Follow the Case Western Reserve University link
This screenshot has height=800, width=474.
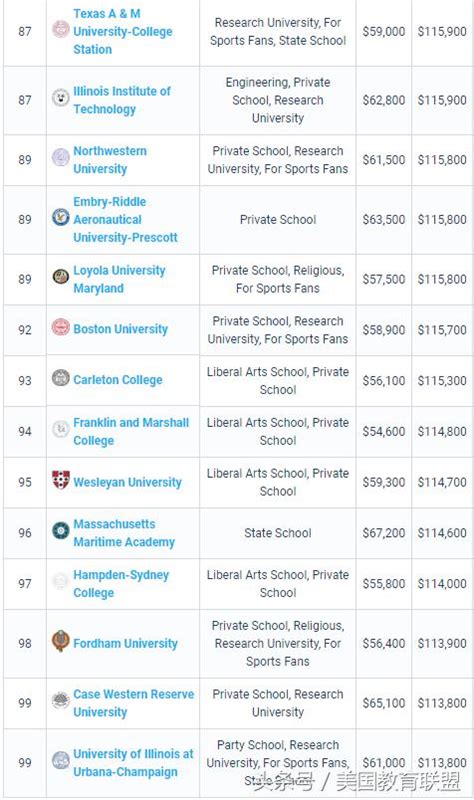(134, 703)
